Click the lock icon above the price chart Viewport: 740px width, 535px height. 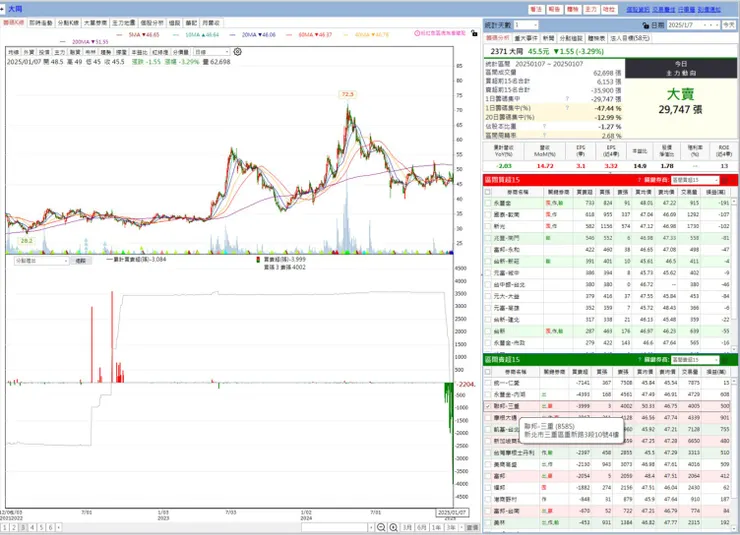pyautogui.click(x=474, y=33)
